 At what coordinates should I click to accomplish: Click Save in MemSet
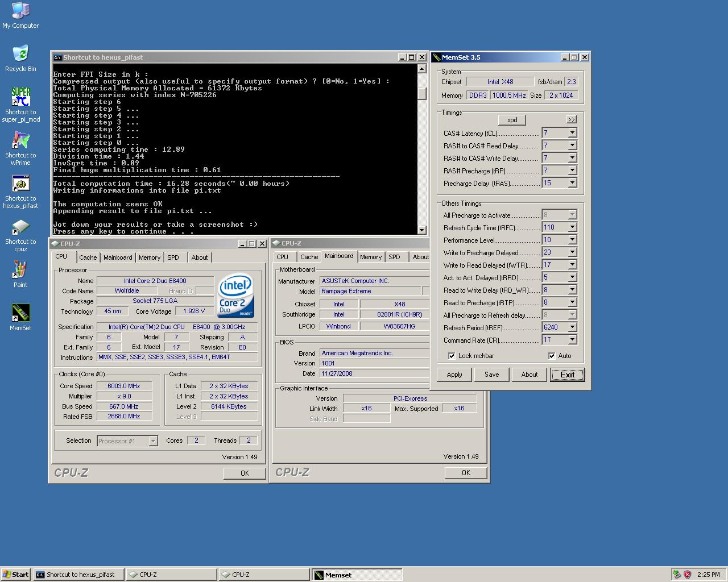click(x=492, y=375)
